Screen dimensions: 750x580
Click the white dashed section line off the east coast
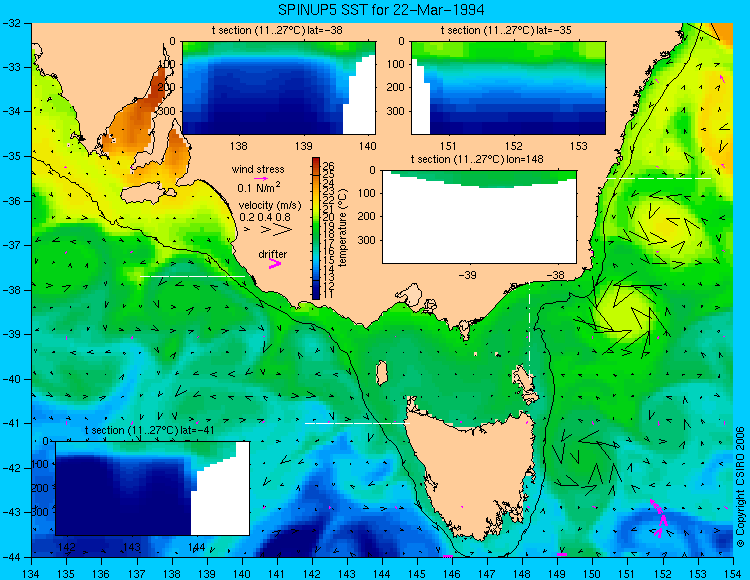point(659,178)
